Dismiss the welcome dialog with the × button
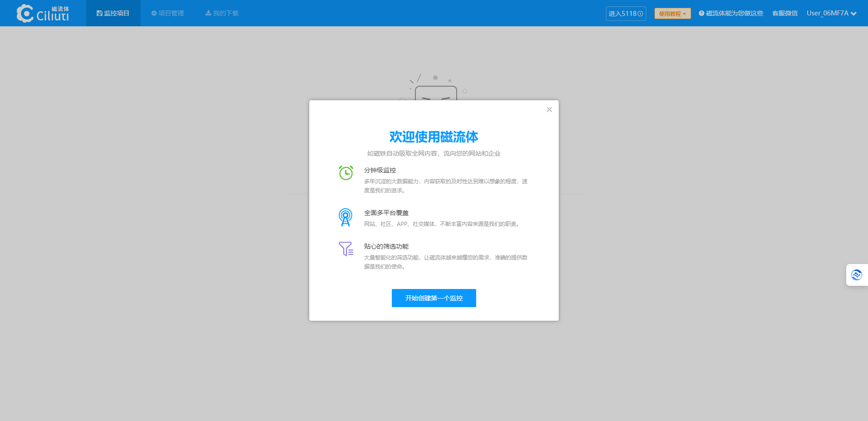 [549, 109]
